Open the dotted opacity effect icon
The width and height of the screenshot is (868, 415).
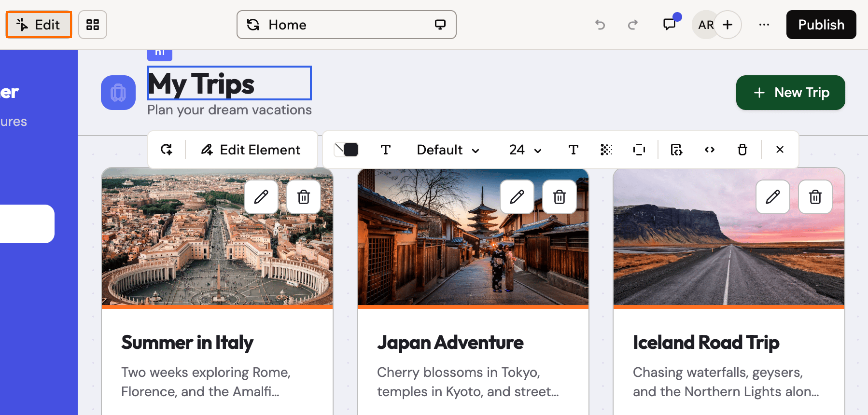click(x=606, y=150)
